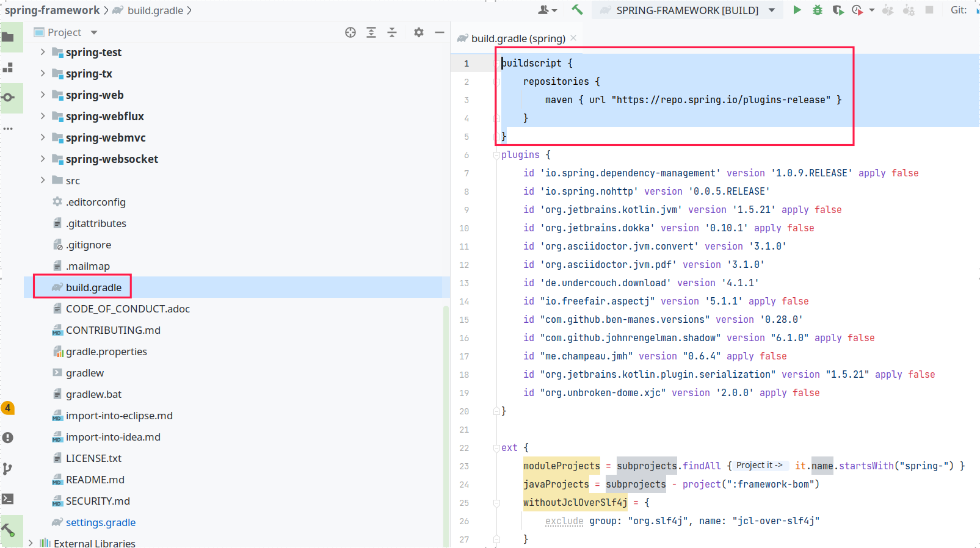Debug the SPRING-FRAMEWORK build configuration
980x548 pixels.
click(818, 10)
